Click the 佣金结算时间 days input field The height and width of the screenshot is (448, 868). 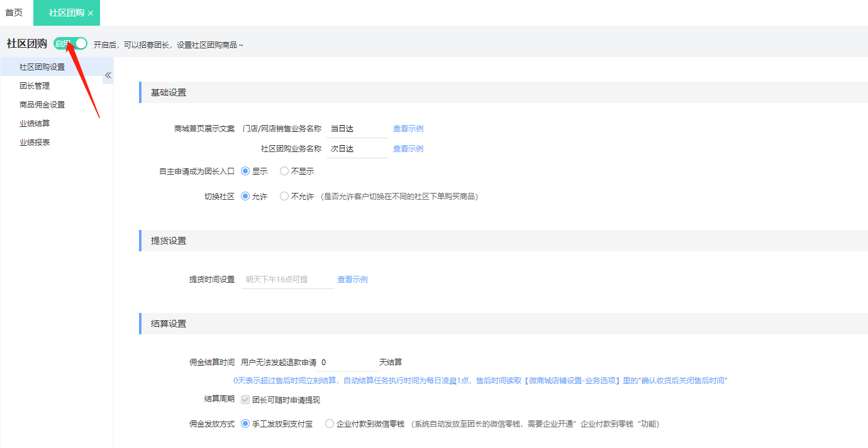346,363
